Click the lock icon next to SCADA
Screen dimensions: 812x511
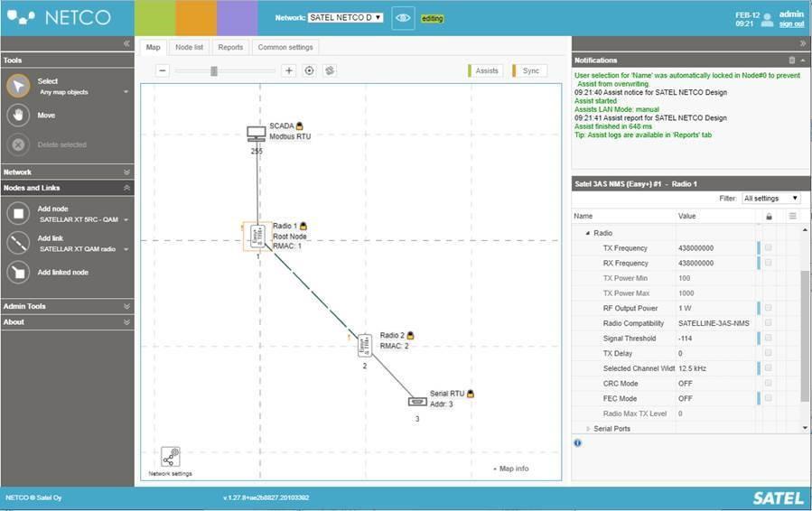click(299, 125)
